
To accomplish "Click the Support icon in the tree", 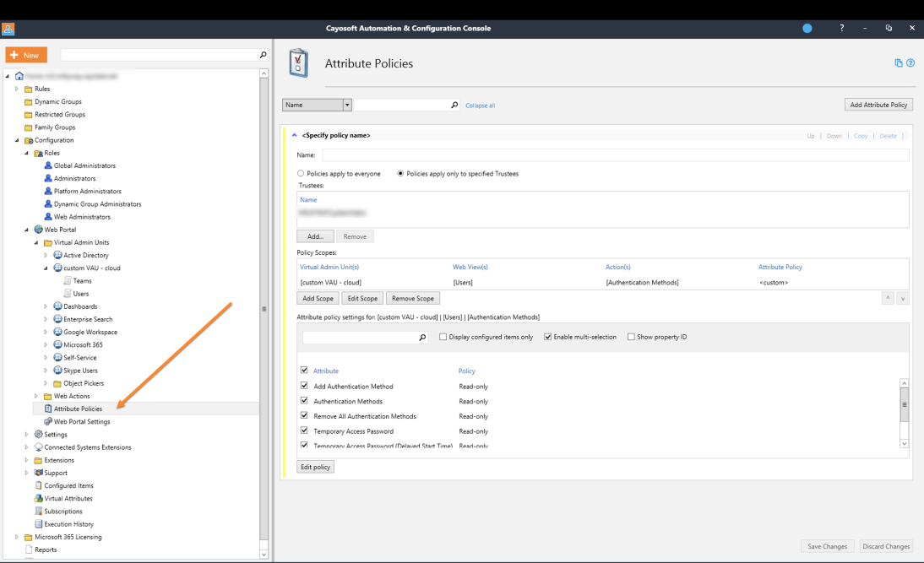I will [x=38, y=473].
